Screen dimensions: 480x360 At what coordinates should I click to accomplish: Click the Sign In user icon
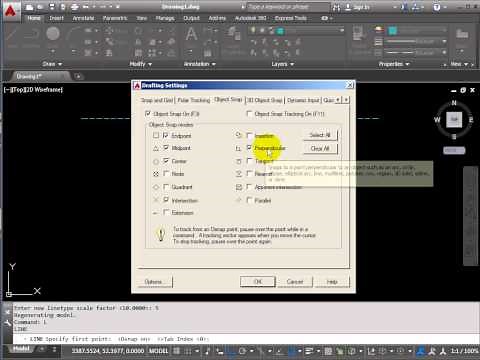[x=348, y=7]
